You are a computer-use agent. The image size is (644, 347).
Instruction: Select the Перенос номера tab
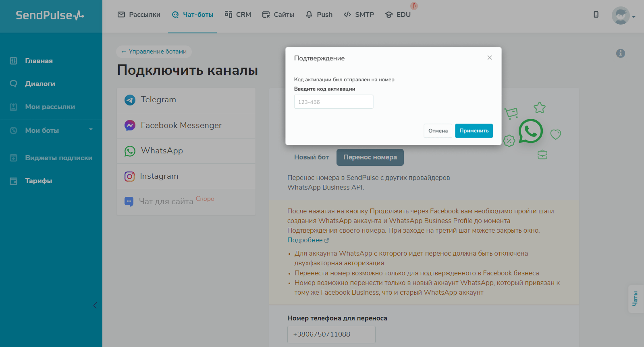(x=370, y=157)
